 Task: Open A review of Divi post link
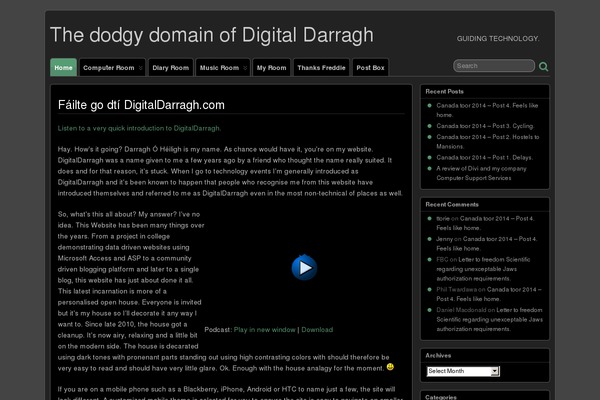(481, 173)
